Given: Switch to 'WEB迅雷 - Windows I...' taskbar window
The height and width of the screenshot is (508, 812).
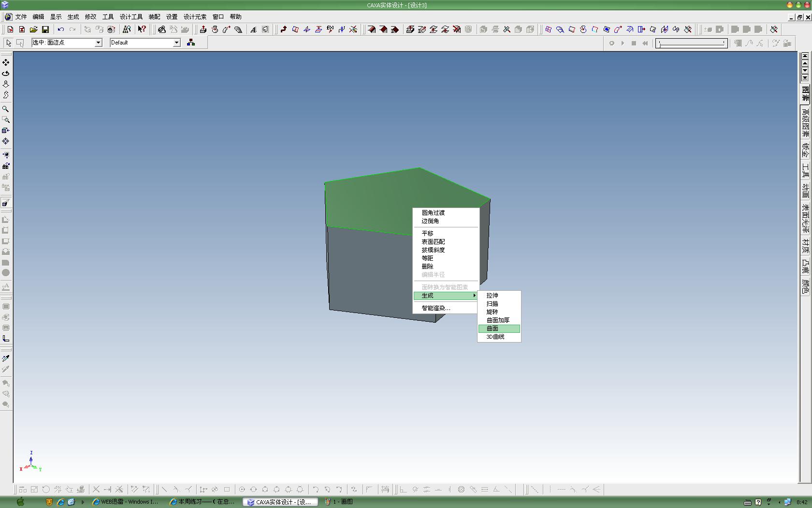Looking at the screenshot, I should pyautogui.click(x=126, y=502).
